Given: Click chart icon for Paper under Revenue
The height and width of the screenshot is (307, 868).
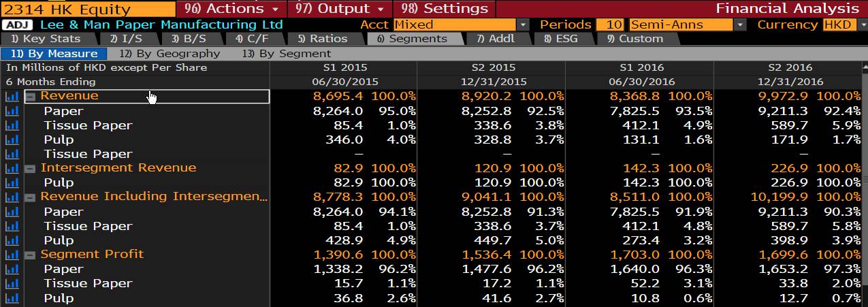Looking at the screenshot, I should click(12, 111).
